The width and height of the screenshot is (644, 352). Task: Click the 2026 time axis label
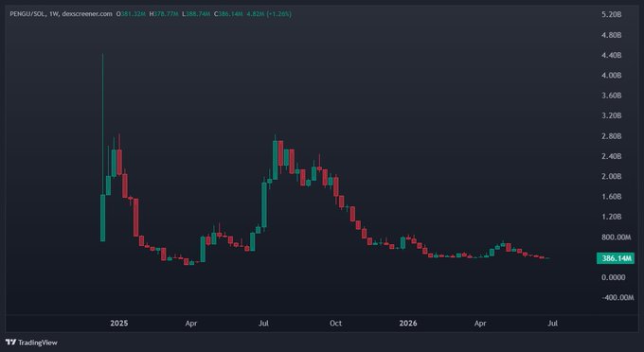coord(408,324)
